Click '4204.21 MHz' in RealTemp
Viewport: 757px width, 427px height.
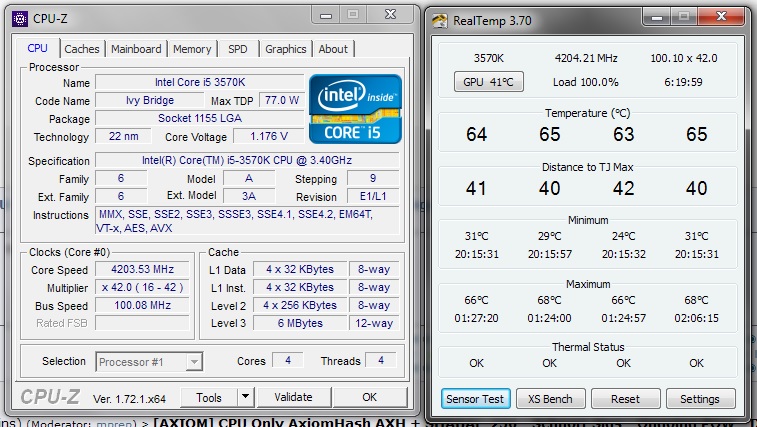586,58
